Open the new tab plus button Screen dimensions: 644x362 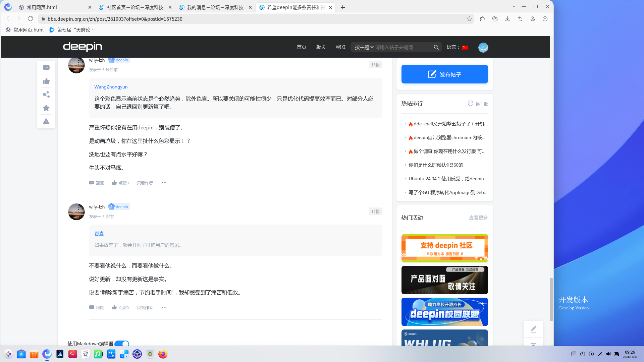pos(343,7)
